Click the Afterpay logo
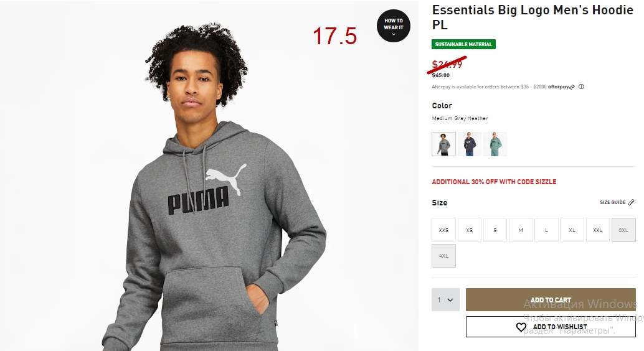Screen dimensions: 644x351 (x=561, y=87)
